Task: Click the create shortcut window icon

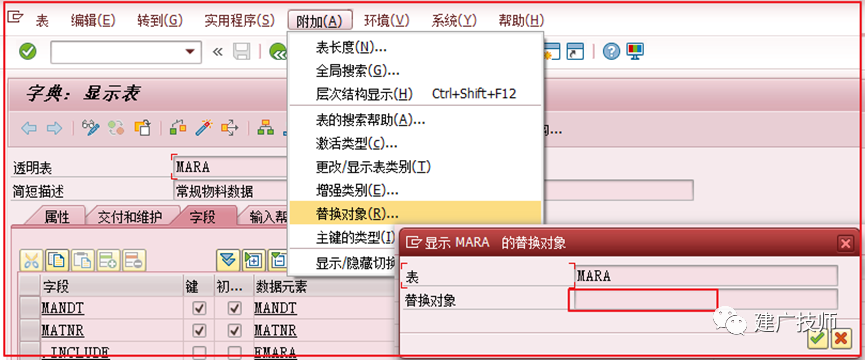Action: (x=576, y=51)
